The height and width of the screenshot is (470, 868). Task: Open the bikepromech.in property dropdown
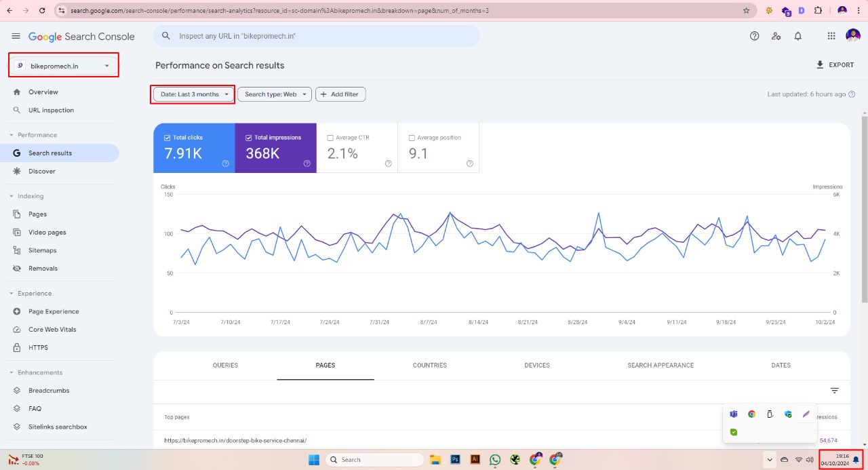click(64, 66)
